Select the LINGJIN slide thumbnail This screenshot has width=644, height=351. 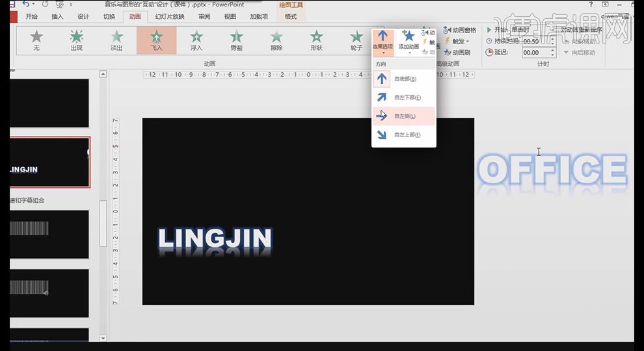point(49,162)
